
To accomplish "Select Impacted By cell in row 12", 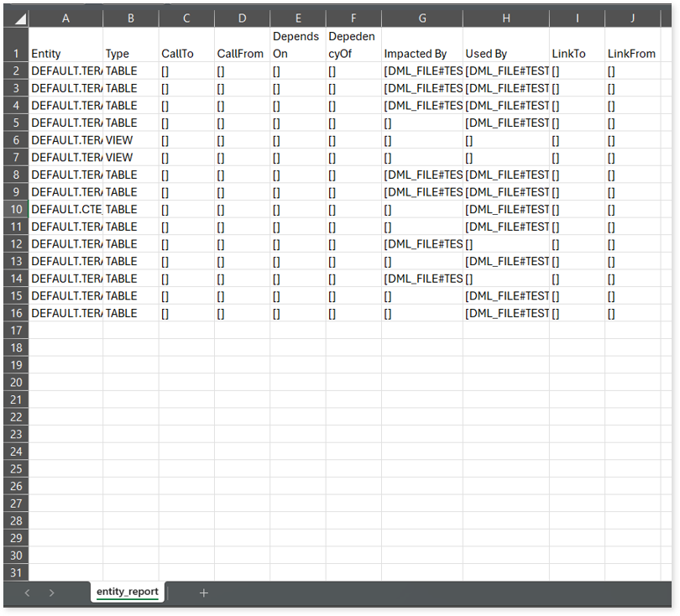I will (x=421, y=243).
